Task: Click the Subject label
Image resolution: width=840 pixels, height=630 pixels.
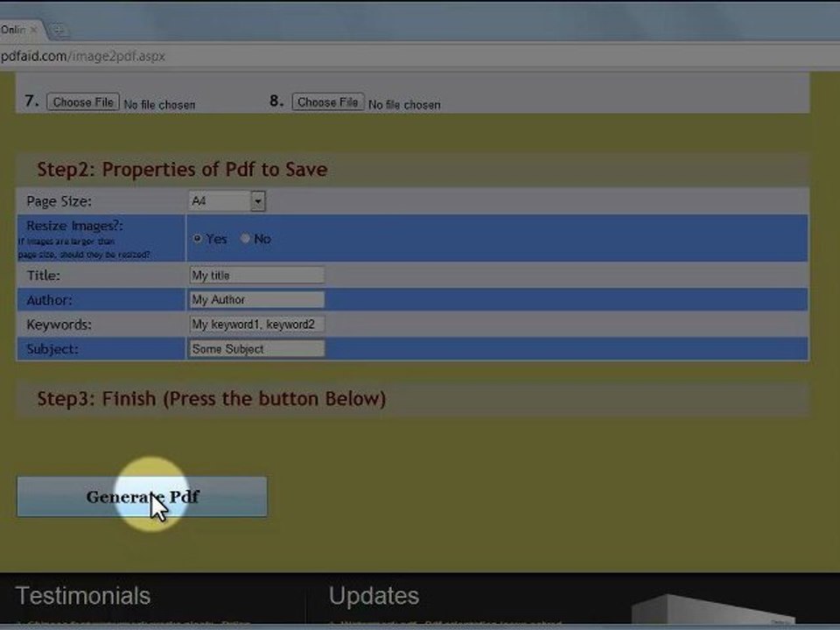Action: pyautogui.click(x=52, y=349)
